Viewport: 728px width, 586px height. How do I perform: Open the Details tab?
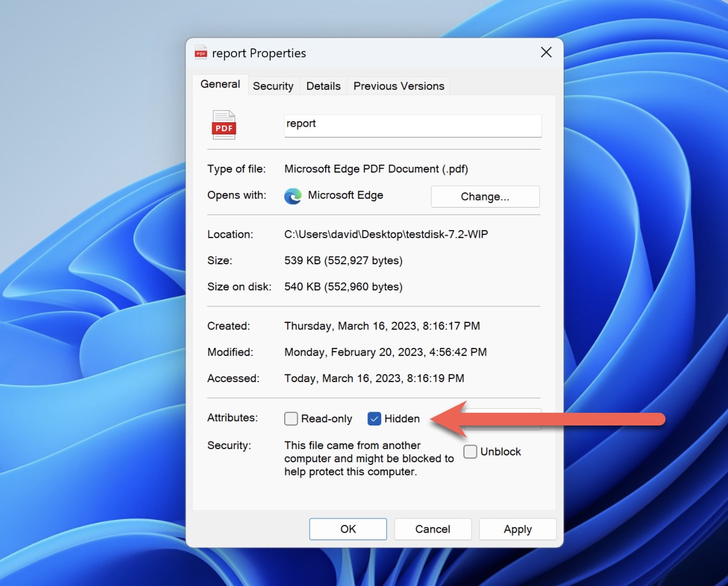click(323, 86)
